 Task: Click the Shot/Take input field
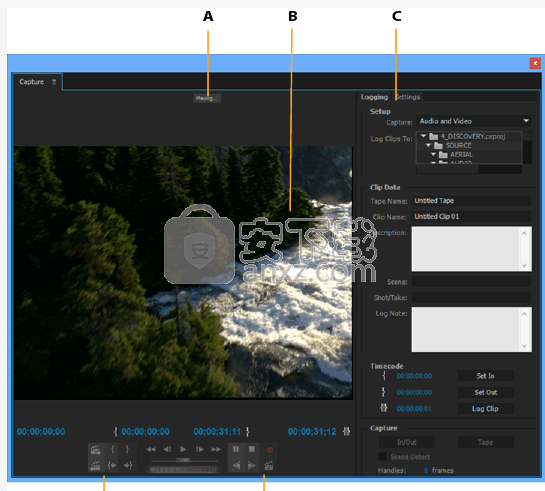[471, 297]
